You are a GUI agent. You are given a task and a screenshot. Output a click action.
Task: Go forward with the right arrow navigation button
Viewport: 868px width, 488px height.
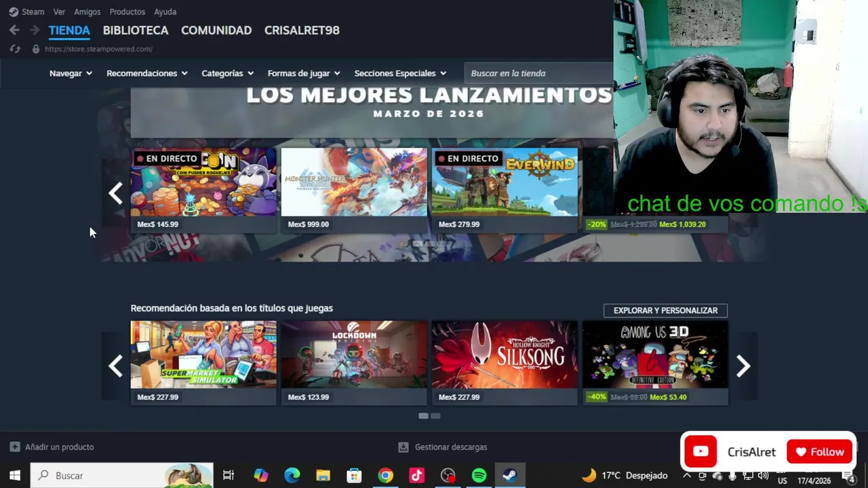pyautogui.click(x=34, y=30)
